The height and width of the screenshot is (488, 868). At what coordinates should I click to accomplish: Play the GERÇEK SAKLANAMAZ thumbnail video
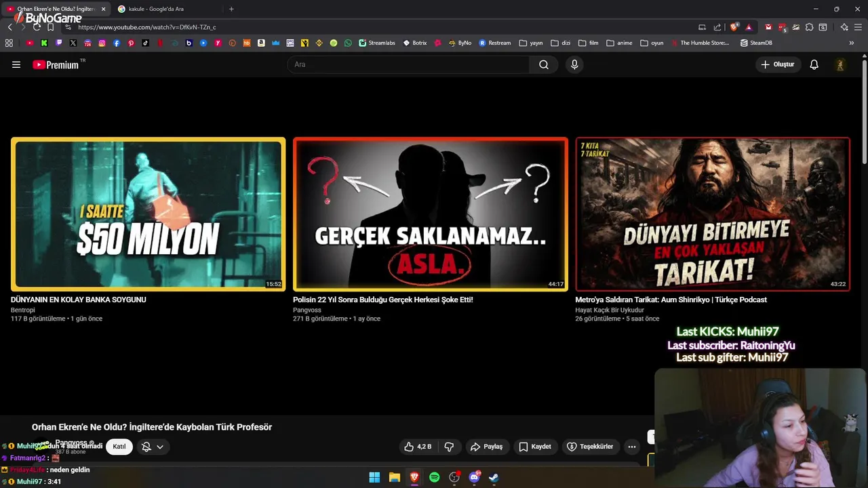[431, 214]
